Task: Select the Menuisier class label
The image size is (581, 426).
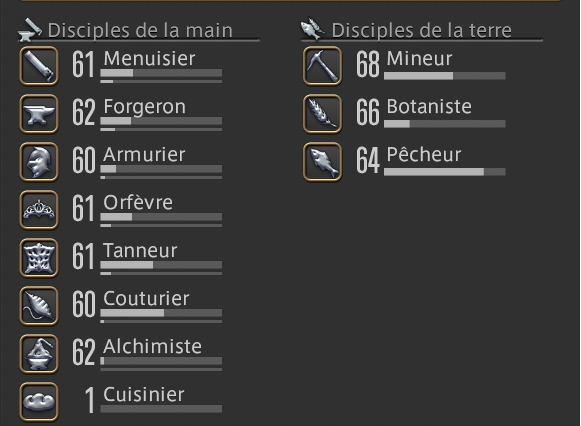Action: coord(149,59)
